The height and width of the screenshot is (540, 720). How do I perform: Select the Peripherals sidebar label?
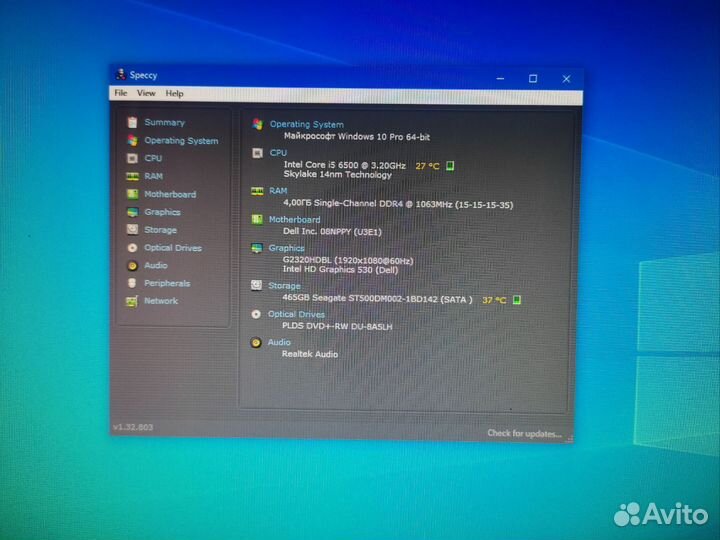167,283
